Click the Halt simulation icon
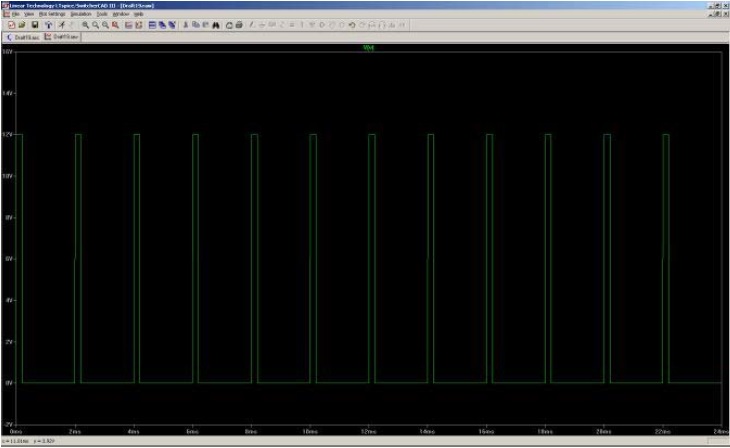The image size is (730, 448). click(x=71, y=25)
